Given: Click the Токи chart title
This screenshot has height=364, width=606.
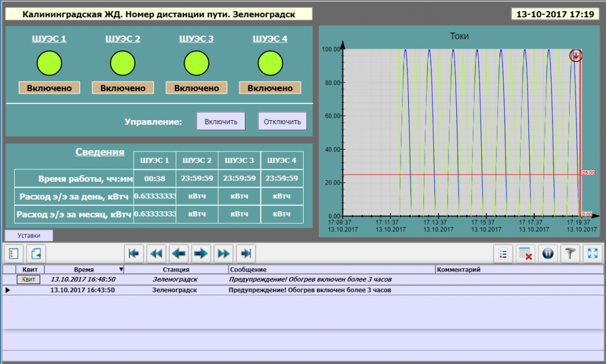Looking at the screenshot, I should pyautogui.click(x=459, y=36).
